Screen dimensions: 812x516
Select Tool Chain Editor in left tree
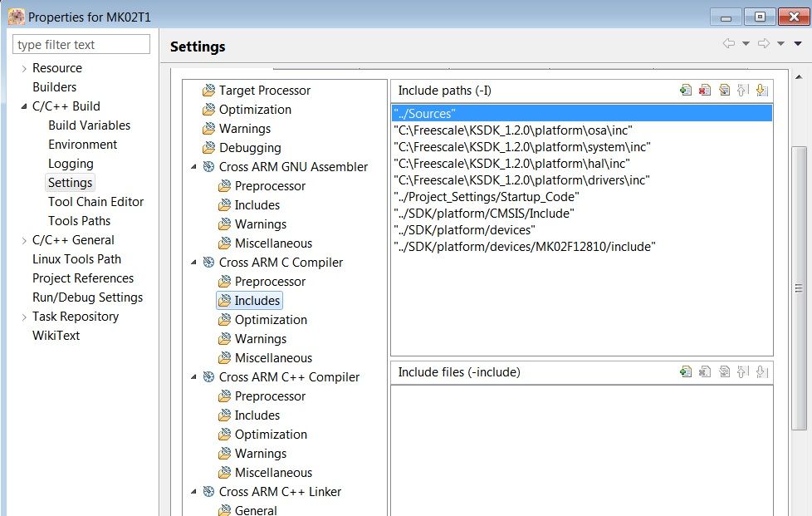(95, 202)
